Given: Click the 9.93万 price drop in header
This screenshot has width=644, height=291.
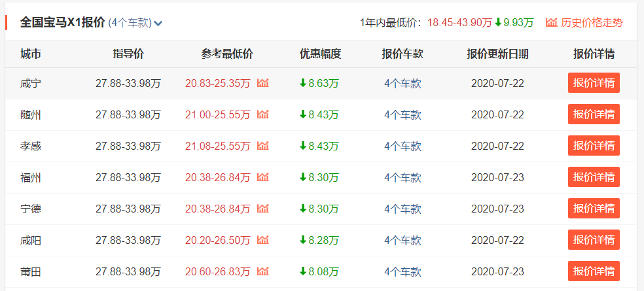Looking at the screenshot, I should [x=514, y=23].
